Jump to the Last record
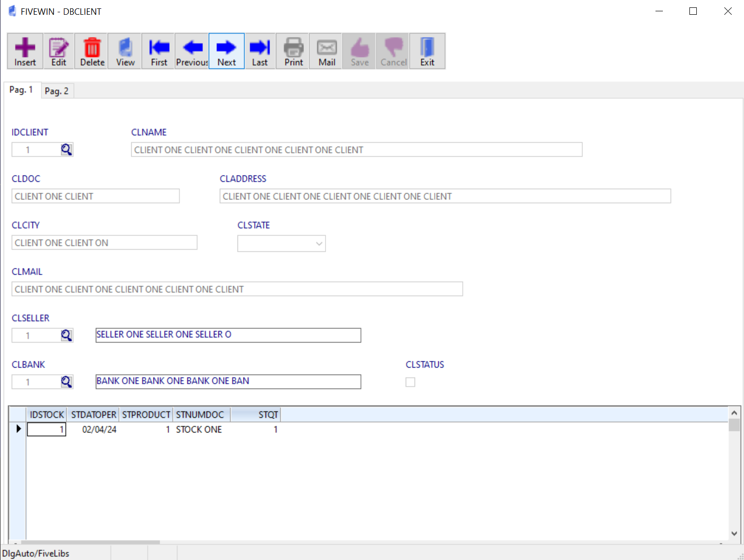The height and width of the screenshot is (560, 744). click(260, 51)
